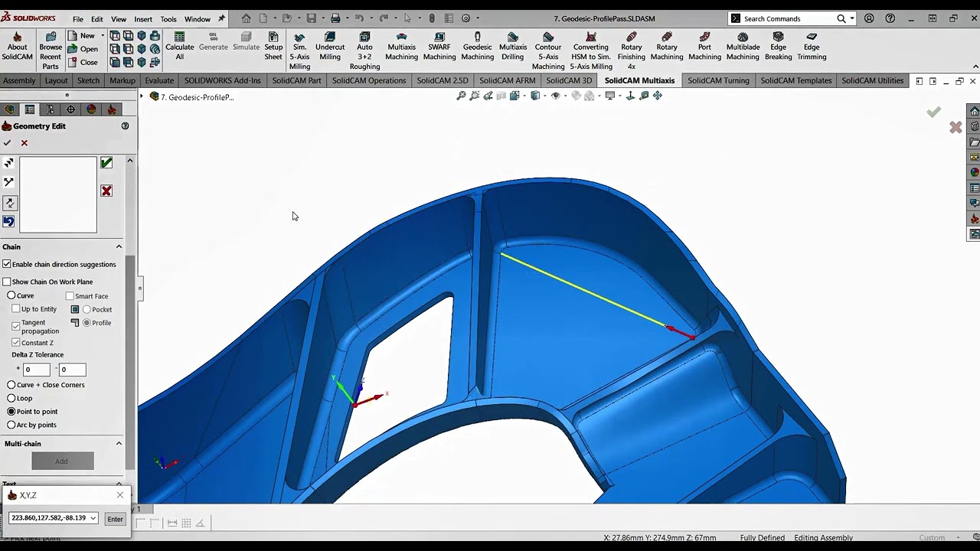Image resolution: width=980 pixels, height=551 pixels.
Task: Check Up to Entity option
Action: pyautogui.click(x=16, y=309)
